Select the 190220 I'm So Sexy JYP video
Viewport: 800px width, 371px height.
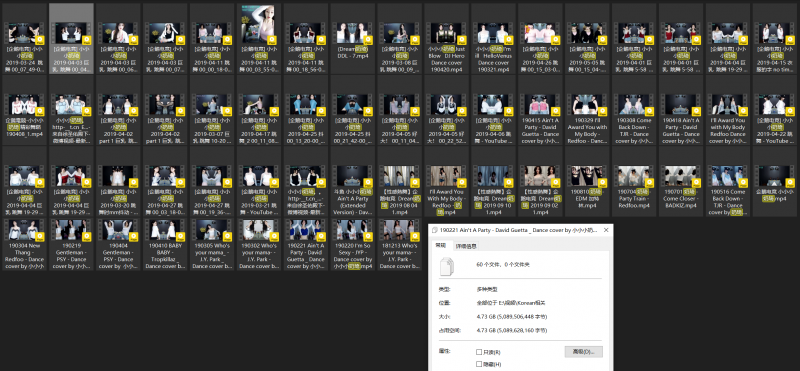click(353, 244)
